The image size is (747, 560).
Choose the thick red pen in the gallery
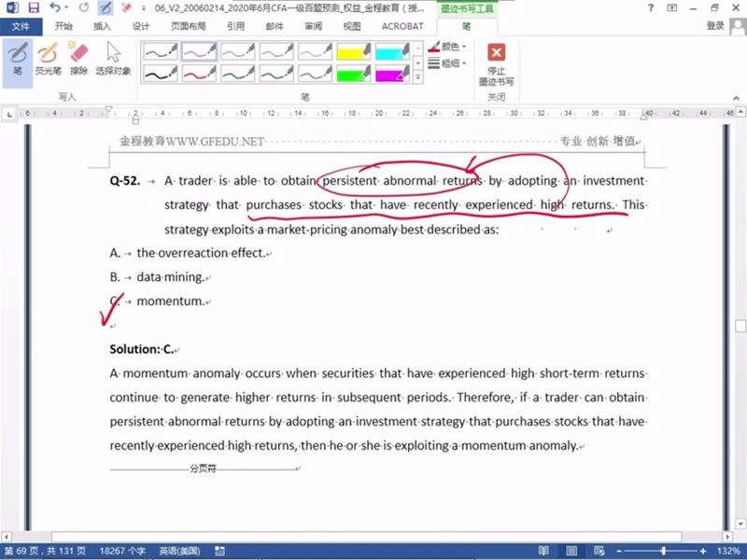tap(199, 74)
